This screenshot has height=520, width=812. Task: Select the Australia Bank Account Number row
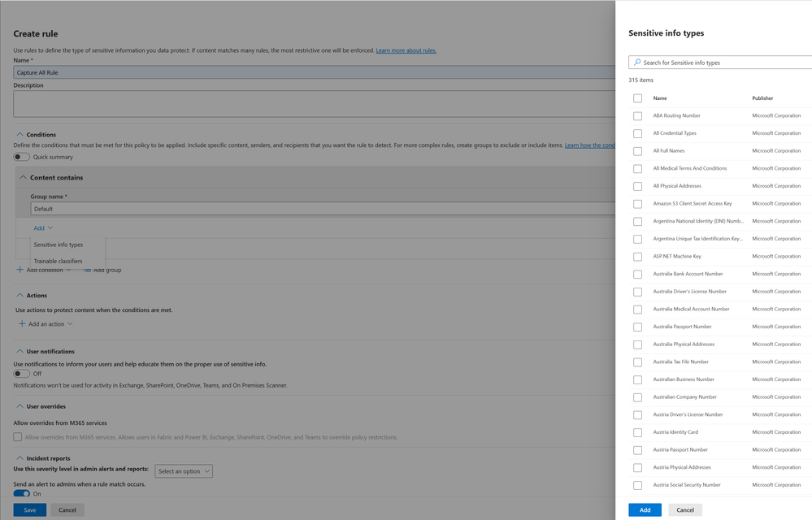720,275
